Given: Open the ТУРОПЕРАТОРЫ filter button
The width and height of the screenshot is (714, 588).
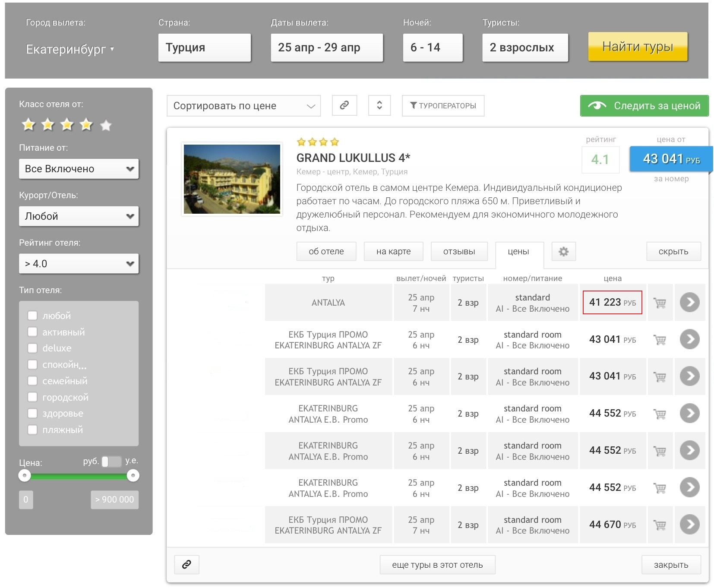Looking at the screenshot, I should 443,106.
